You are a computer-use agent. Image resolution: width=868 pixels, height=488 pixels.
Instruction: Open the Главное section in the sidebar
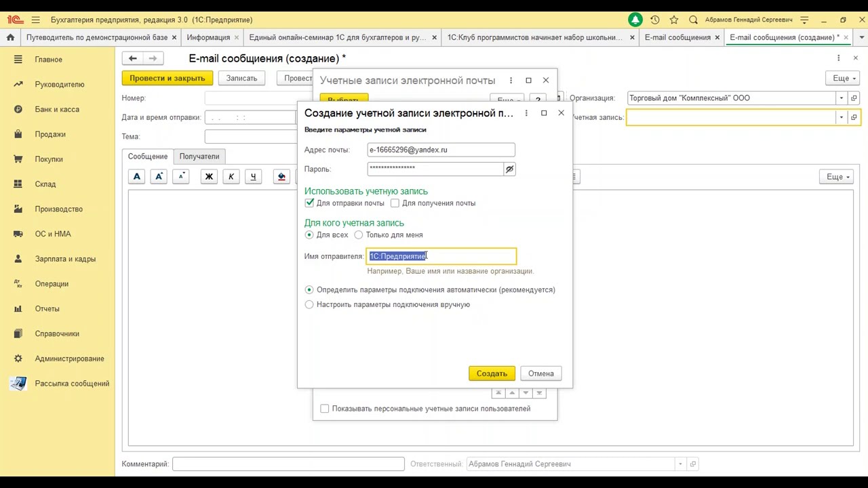point(48,60)
